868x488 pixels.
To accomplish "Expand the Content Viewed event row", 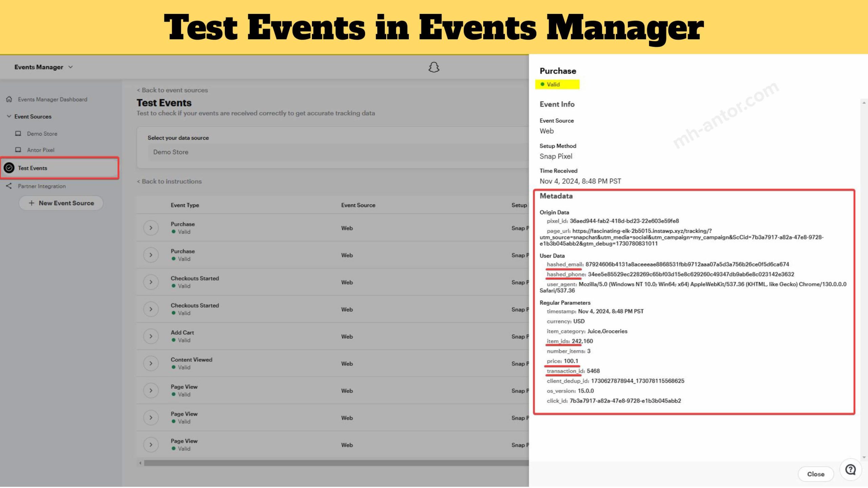I will tap(151, 363).
